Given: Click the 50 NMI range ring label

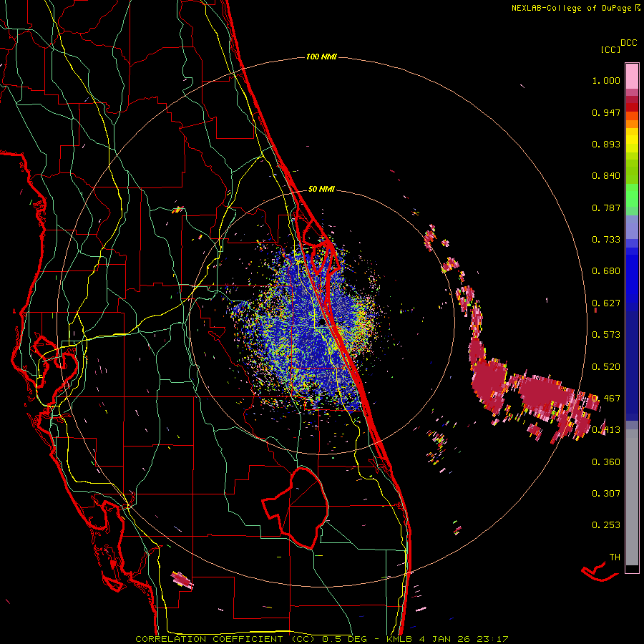Looking at the screenshot, I should (321, 189).
